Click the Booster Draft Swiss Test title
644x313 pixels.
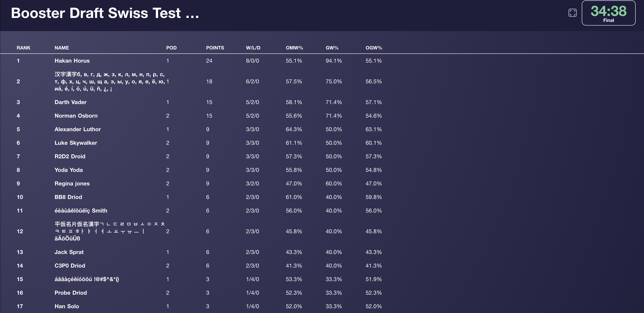[x=105, y=13]
